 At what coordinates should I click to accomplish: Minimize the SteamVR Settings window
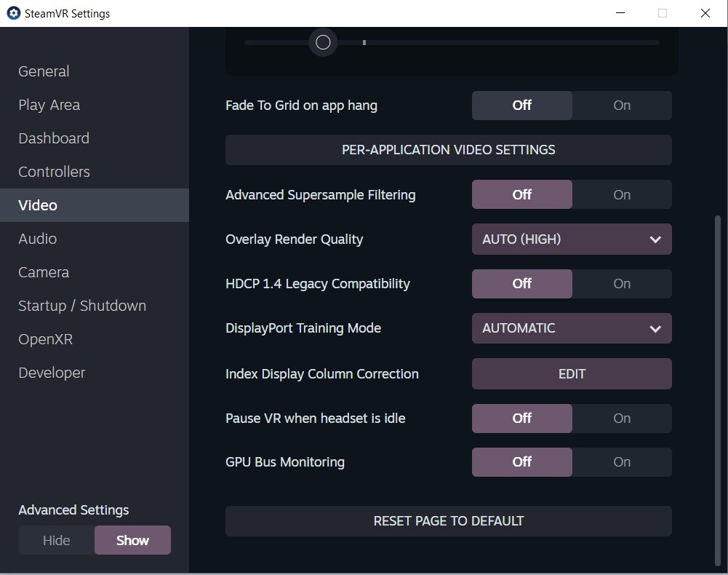click(x=620, y=13)
